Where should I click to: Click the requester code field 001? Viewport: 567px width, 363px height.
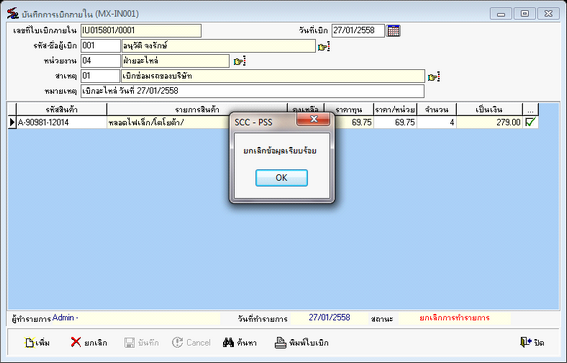(x=101, y=46)
